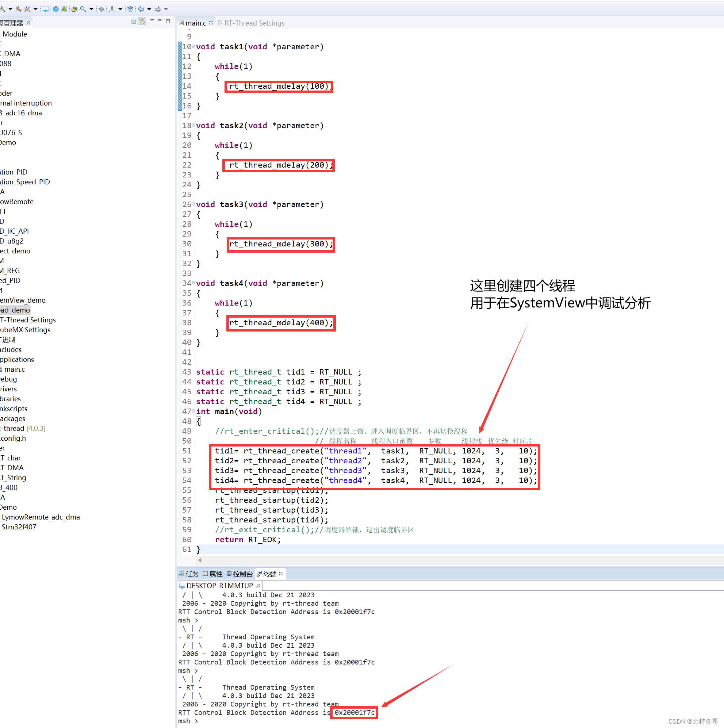
Task: Select the -thread [4.0.3] tree item
Action: click(23, 428)
